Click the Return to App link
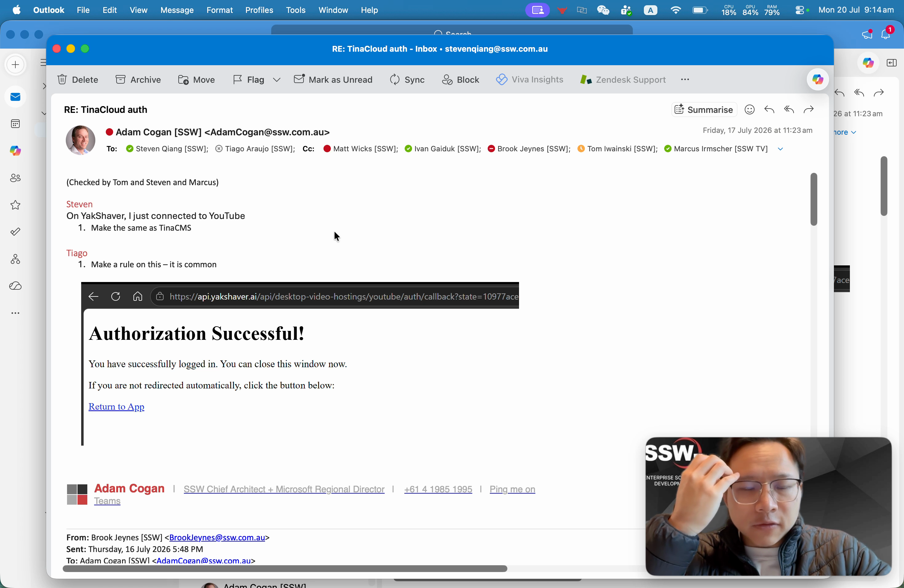 tap(116, 407)
